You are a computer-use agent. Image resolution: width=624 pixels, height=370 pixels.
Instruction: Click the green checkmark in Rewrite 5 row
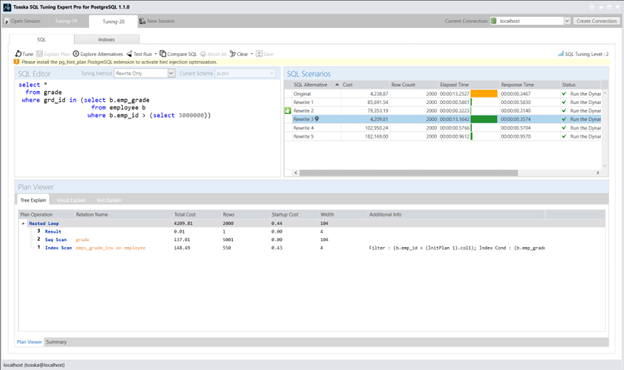pyautogui.click(x=564, y=136)
